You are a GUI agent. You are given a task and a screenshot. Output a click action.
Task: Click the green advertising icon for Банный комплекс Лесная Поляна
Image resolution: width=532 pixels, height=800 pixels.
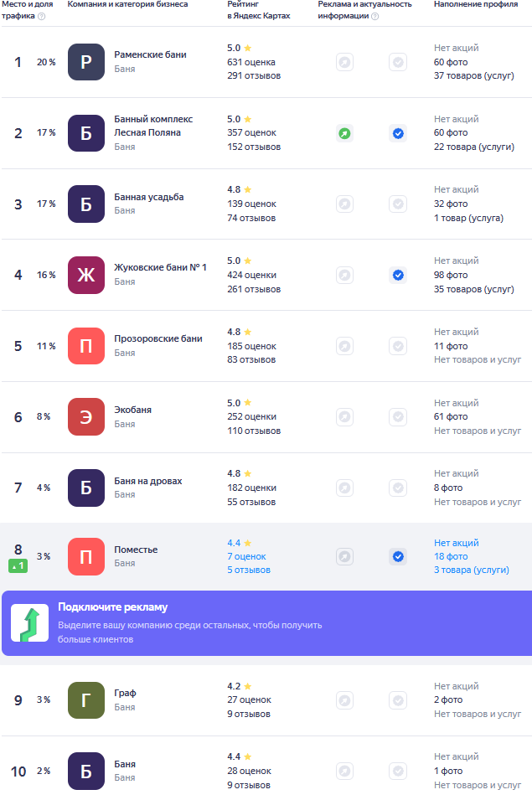tap(344, 133)
